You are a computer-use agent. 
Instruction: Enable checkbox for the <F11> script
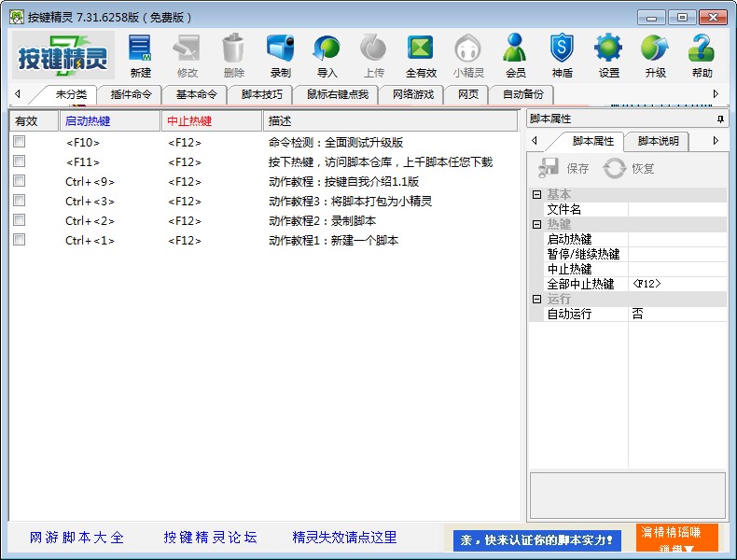coord(20,161)
